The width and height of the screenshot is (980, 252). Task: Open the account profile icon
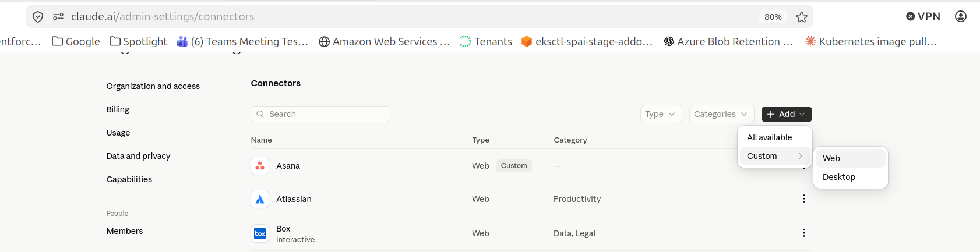tap(961, 16)
